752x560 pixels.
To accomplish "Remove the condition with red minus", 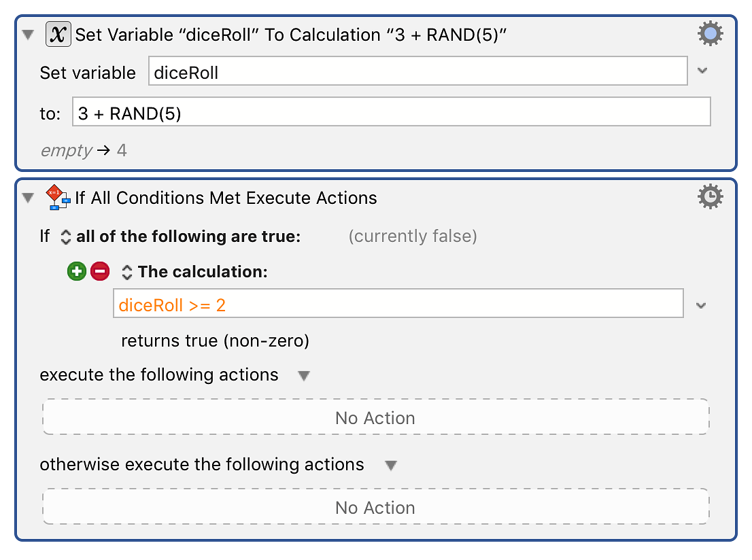I will click(x=100, y=271).
